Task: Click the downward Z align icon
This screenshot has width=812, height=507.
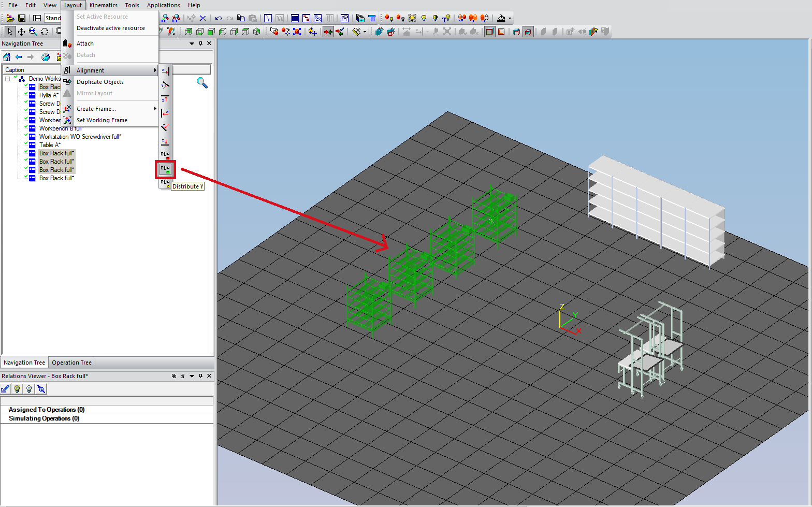Action: tap(165, 141)
